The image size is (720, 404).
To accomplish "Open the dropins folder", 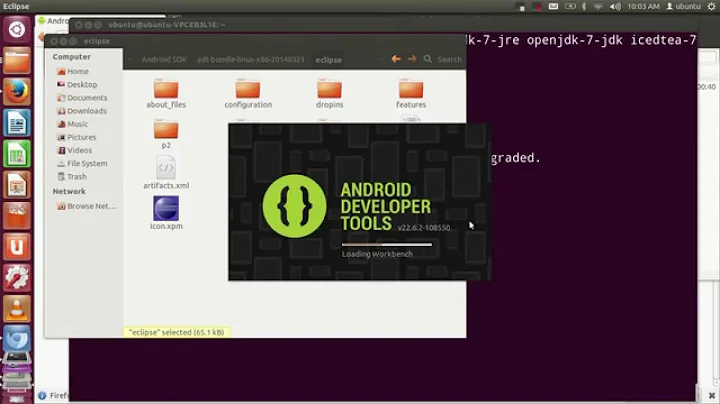I will [x=329, y=94].
